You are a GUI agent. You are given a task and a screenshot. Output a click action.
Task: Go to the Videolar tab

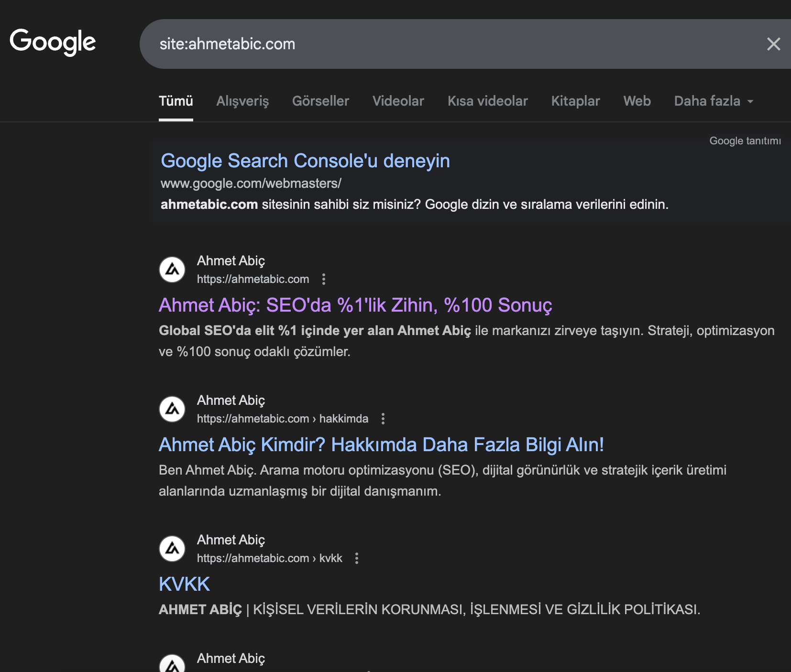click(x=398, y=101)
